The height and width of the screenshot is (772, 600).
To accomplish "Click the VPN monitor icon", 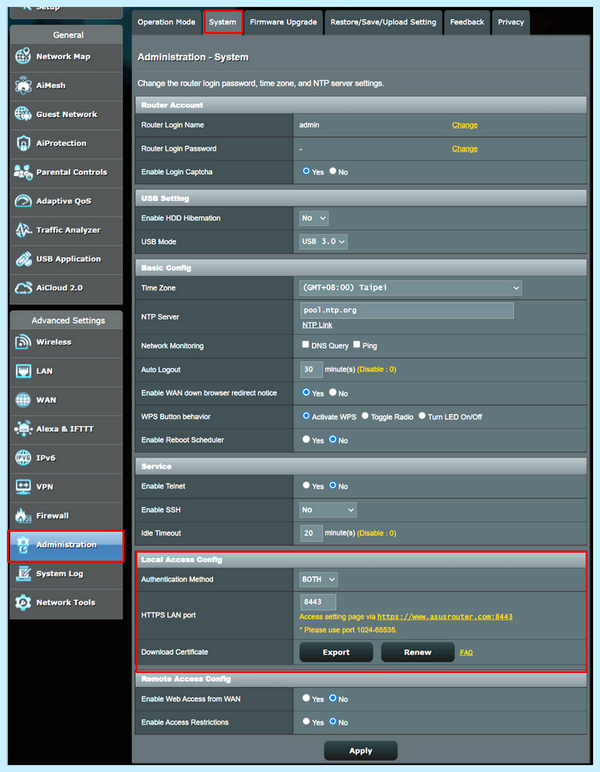I will [x=23, y=487].
